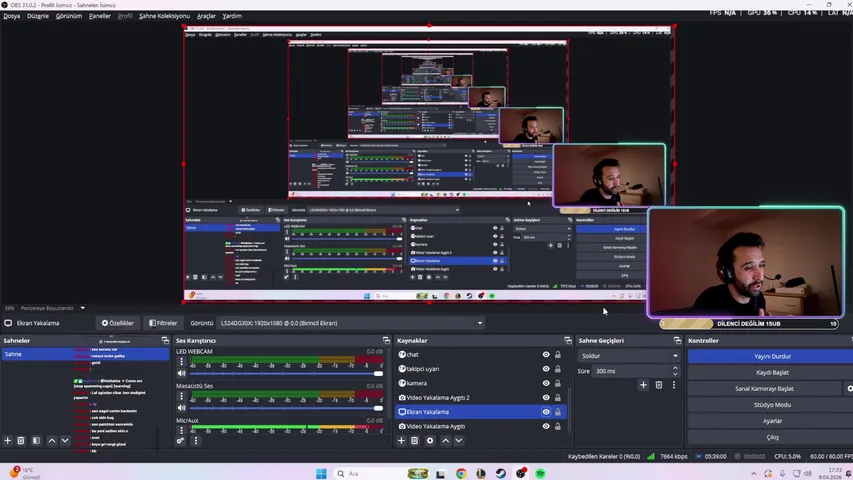Open the Görüntü display dropdown

(x=350, y=323)
